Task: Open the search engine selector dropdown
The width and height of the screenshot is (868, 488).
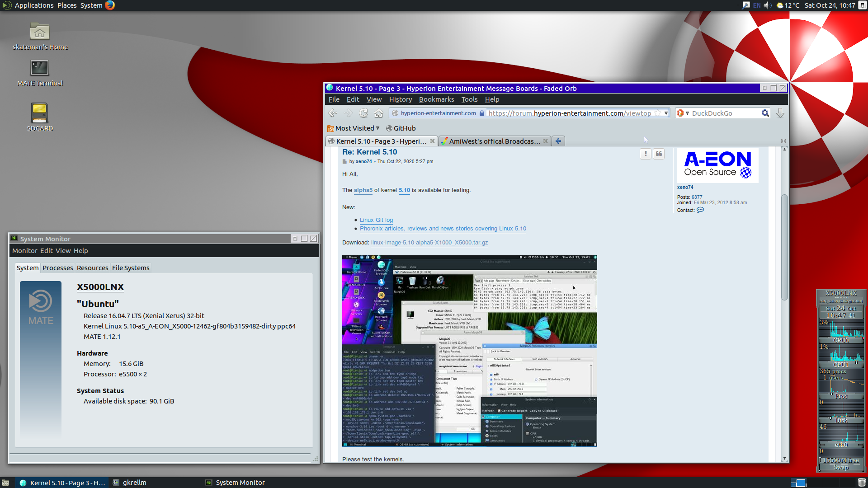Action: click(683, 113)
